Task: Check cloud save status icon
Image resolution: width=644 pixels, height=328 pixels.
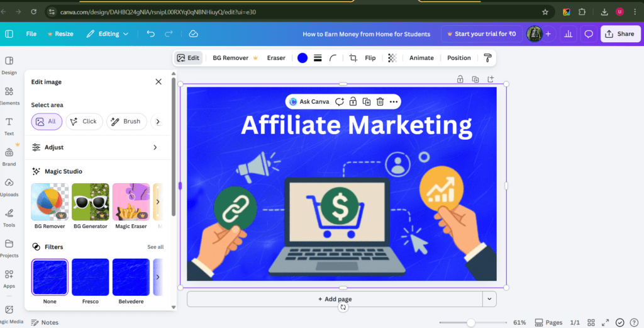Action: pos(194,34)
